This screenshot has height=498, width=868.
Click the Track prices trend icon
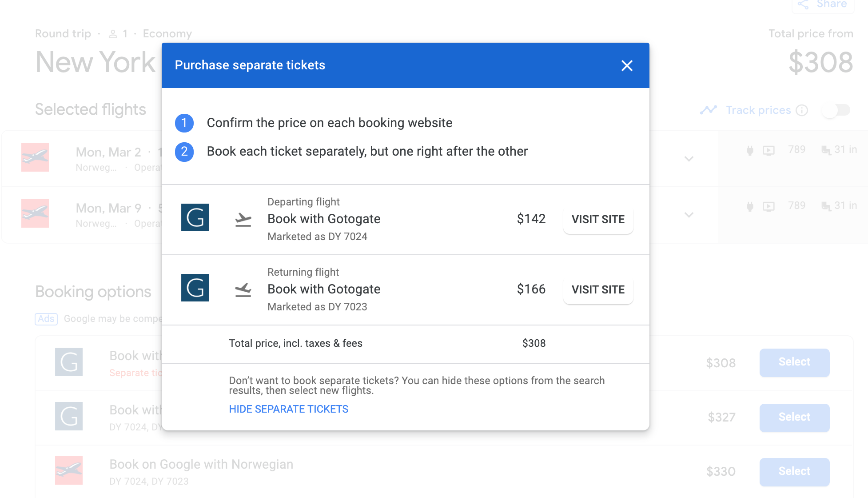(x=709, y=110)
